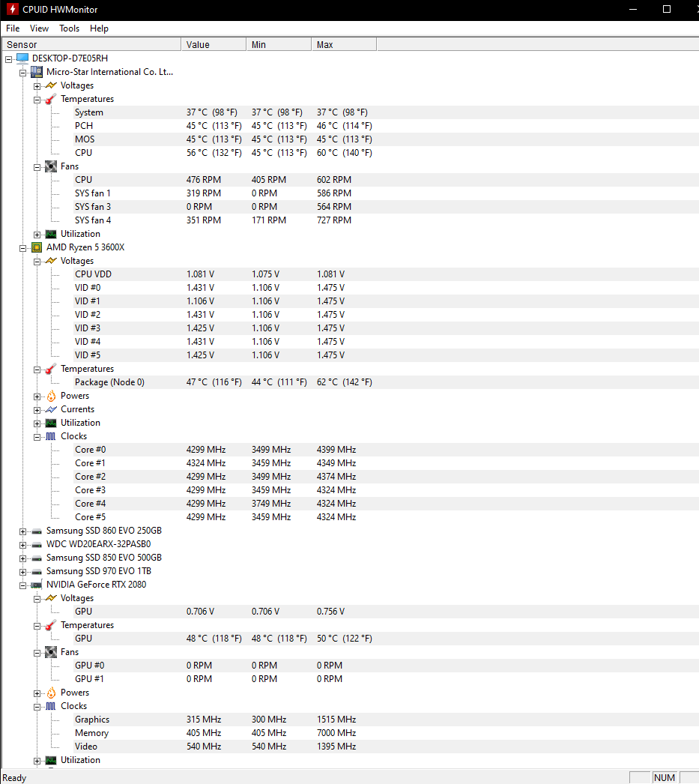Click the Ryzen Currents icon

point(51,409)
